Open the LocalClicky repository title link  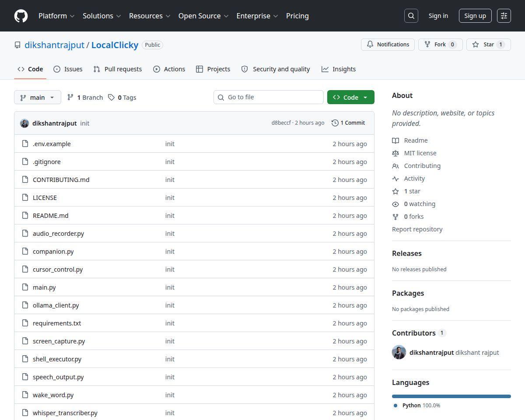point(115,45)
